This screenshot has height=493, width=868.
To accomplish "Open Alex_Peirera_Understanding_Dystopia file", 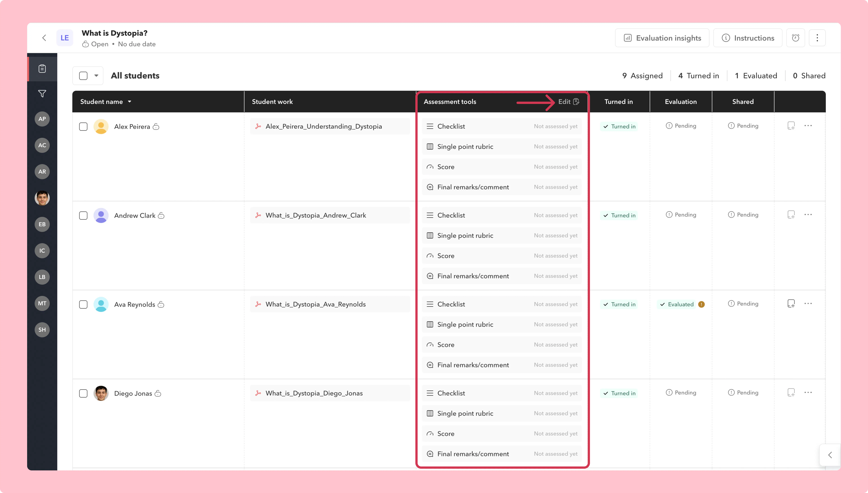I will (330, 126).
